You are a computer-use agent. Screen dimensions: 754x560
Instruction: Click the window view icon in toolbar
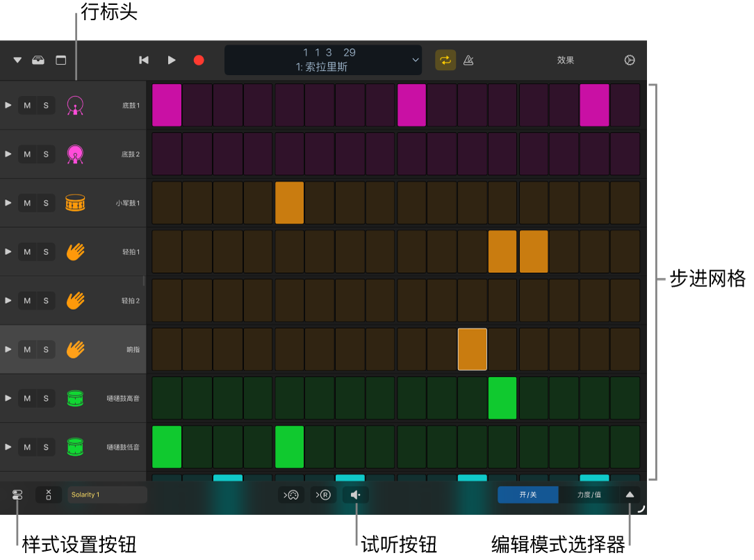click(x=61, y=60)
